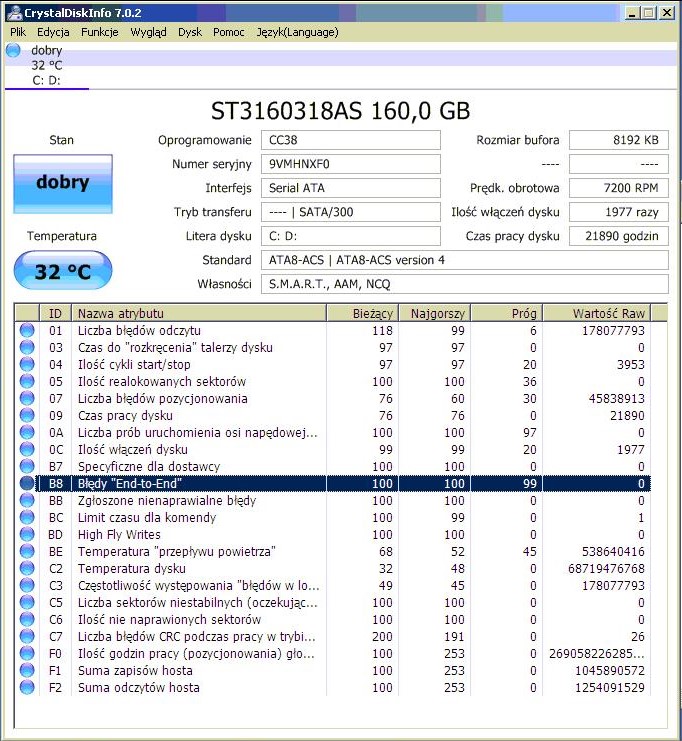Click status orb for attribute C5
This screenshot has width=682, height=741.
coord(27,603)
